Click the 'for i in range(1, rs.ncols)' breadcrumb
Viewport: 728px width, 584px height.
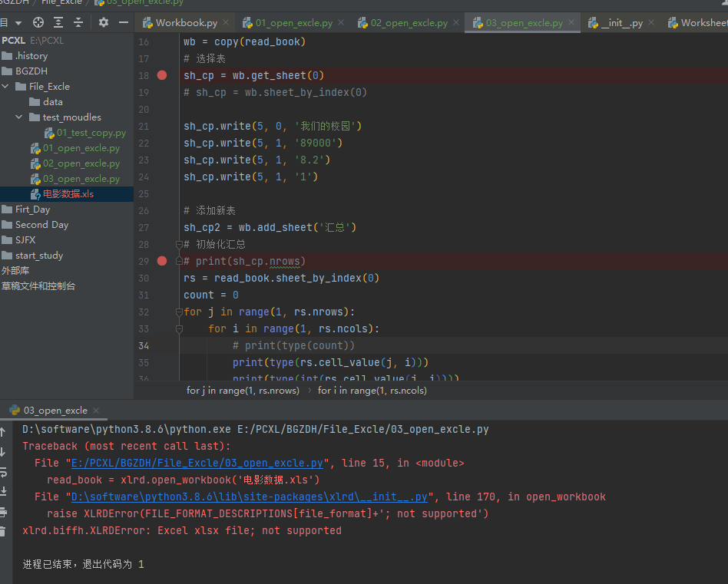372,391
